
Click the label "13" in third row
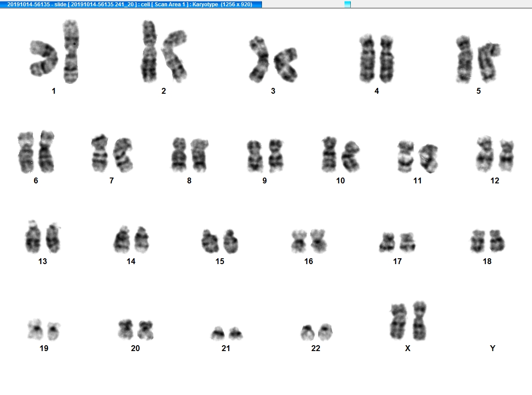point(43,261)
